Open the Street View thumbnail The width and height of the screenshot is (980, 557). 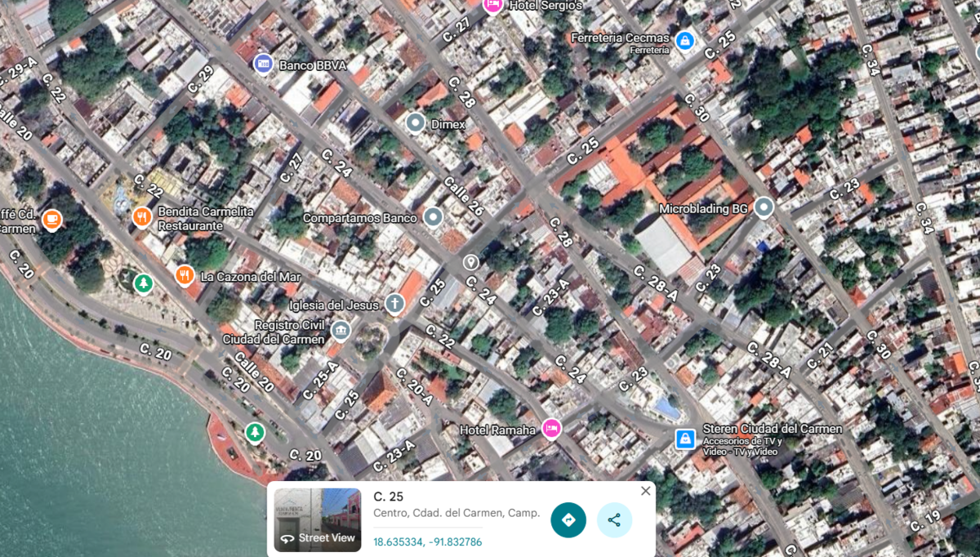(x=317, y=519)
